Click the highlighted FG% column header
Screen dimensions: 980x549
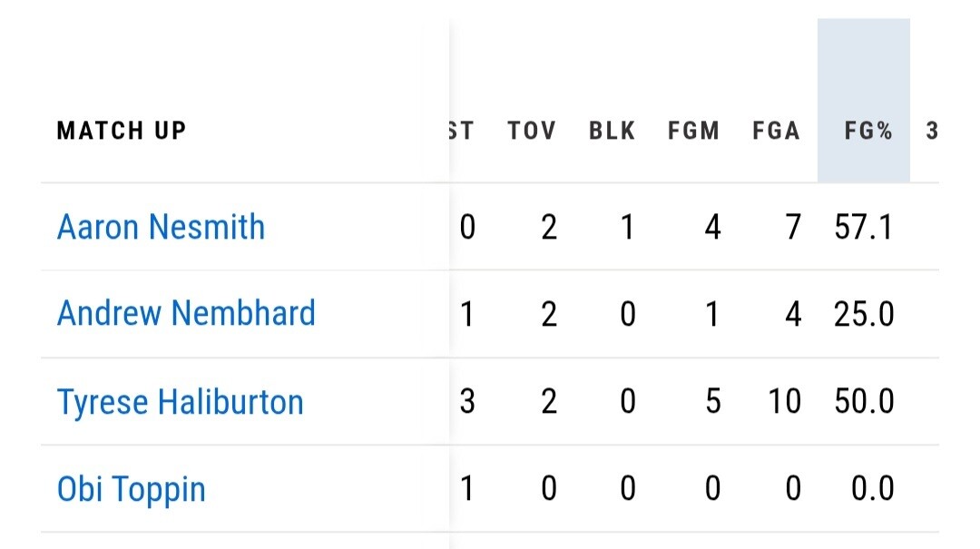864,101
